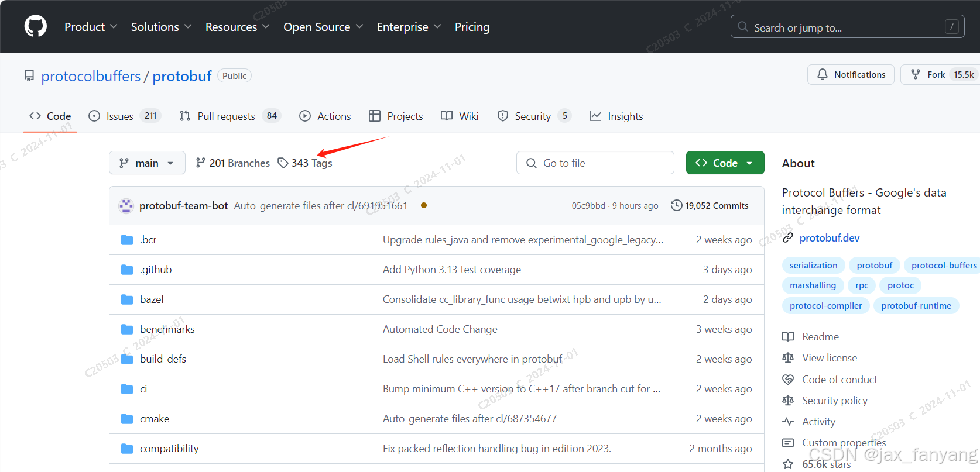
Task: Click protobuf-team-bot avatar image
Action: [x=126, y=206]
